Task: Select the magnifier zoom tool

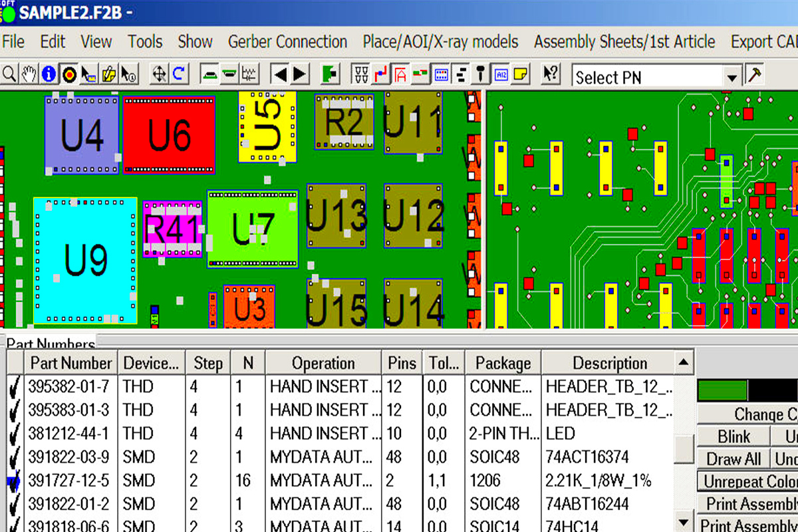Action: (x=9, y=74)
